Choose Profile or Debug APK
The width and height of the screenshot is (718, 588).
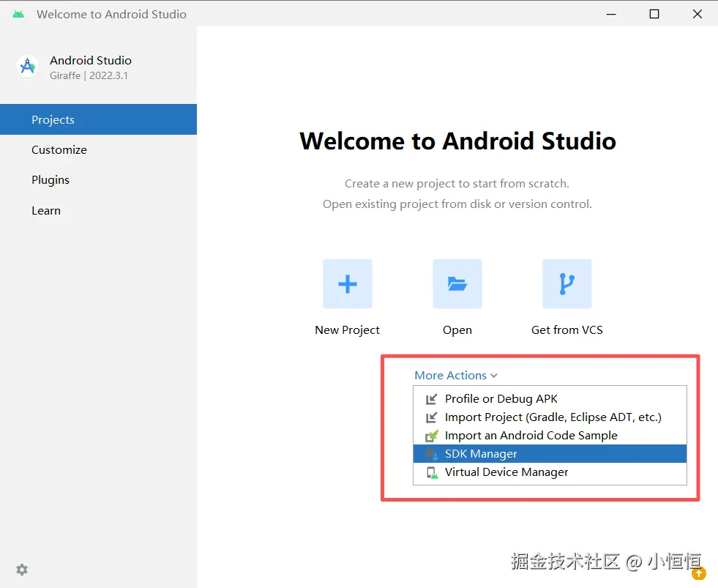(550, 399)
